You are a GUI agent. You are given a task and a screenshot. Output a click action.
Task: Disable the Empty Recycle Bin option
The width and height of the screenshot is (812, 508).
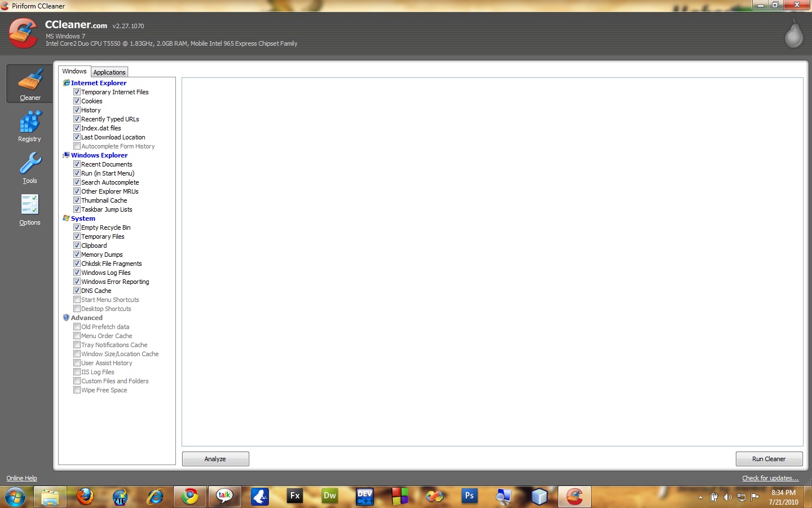tap(77, 227)
